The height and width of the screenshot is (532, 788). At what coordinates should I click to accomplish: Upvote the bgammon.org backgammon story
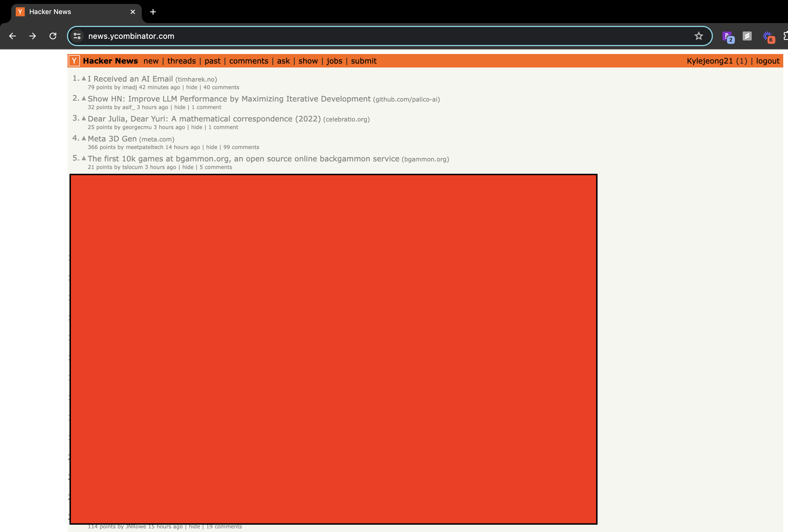coord(84,158)
